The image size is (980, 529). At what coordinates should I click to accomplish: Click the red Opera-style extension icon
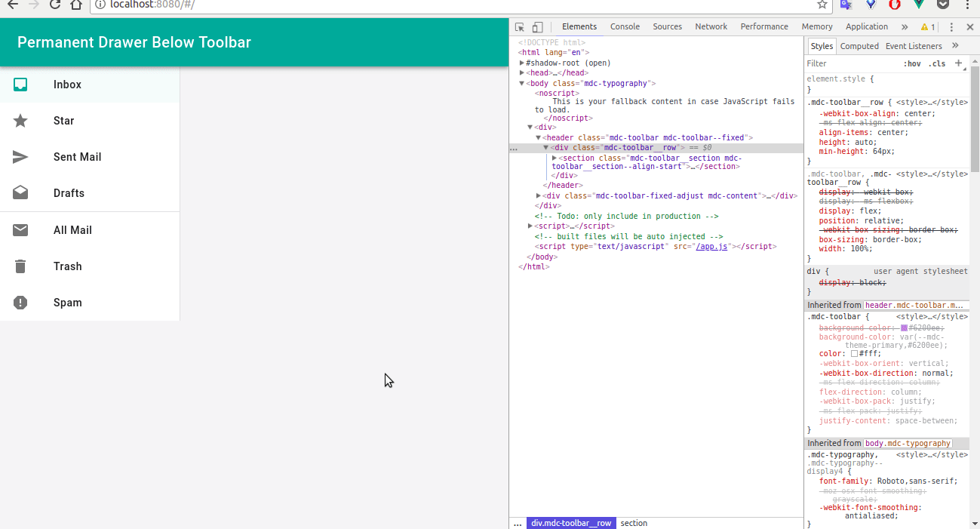895,5
